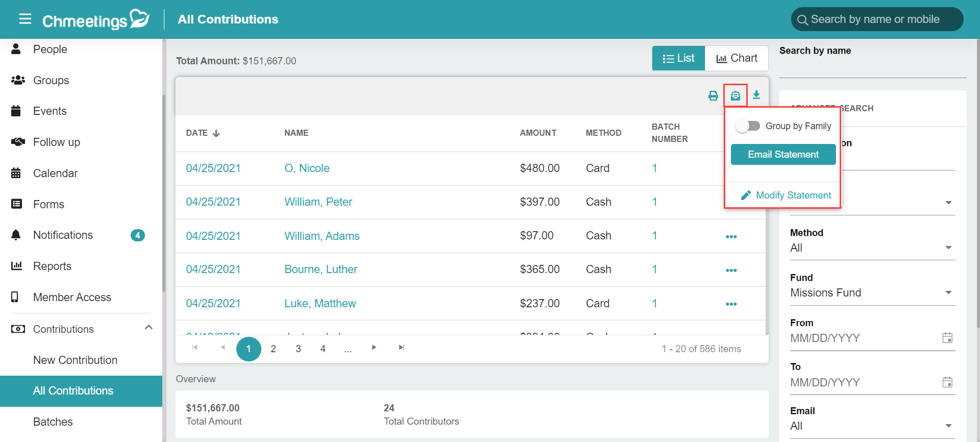Download the contributions export
Screen dimensions: 980x442
[756, 95]
